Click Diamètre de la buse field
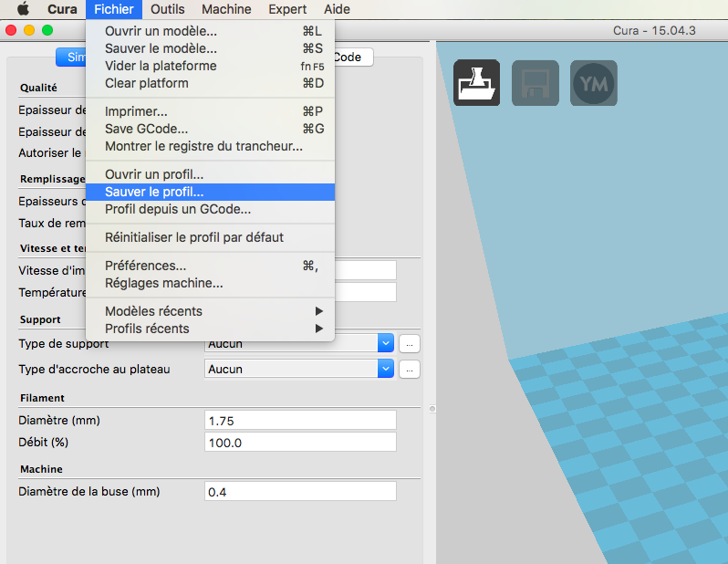Screen dimensions: 728x564 [300, 492]
